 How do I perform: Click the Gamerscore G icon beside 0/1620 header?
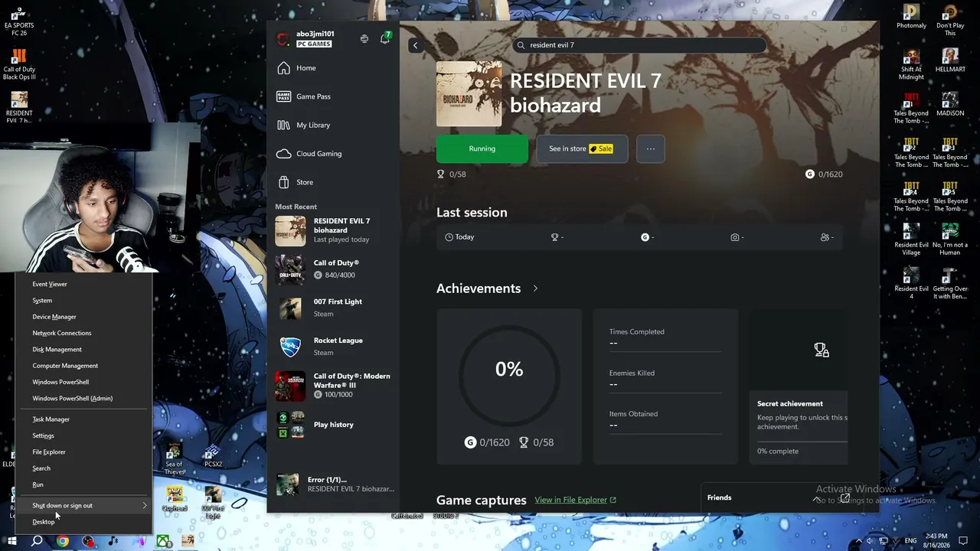click(810, 174)
